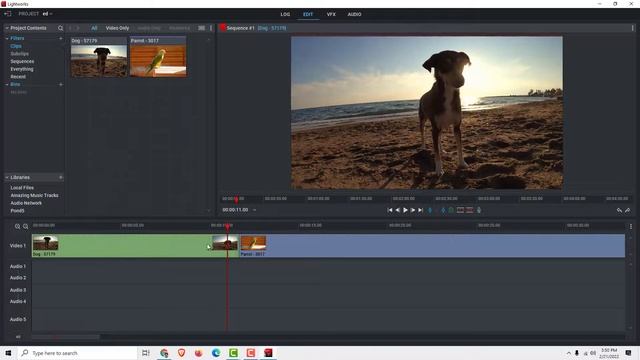Collapse the Libraries section
The height and width of the screenshot is (360, 640).
click(7, 178)
